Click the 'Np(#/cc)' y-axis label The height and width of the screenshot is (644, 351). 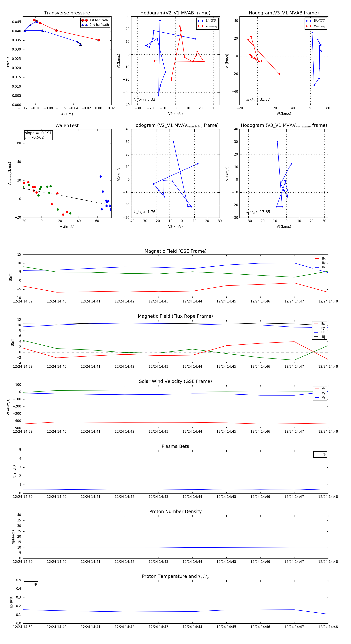[x=13, y=537]
